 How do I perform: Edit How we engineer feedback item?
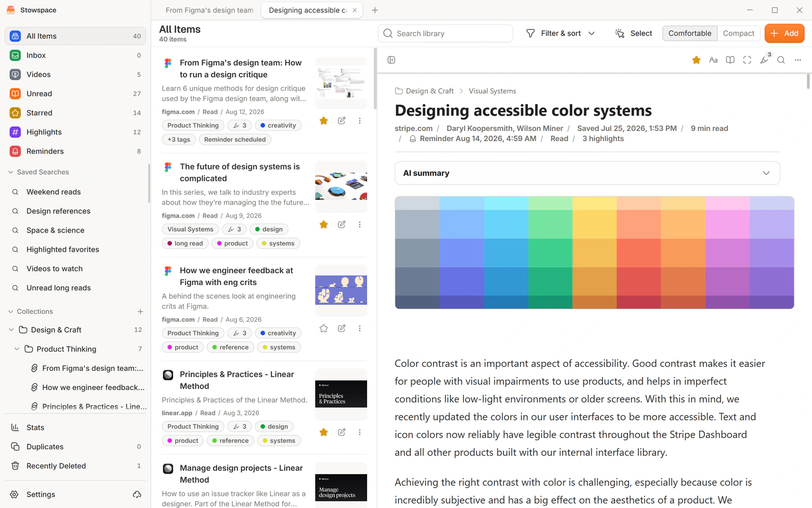pos(342,329)
